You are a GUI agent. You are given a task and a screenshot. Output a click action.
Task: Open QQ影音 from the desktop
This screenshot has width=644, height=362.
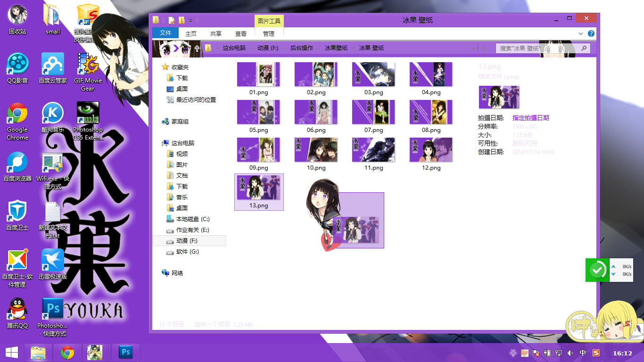(17, 65)
